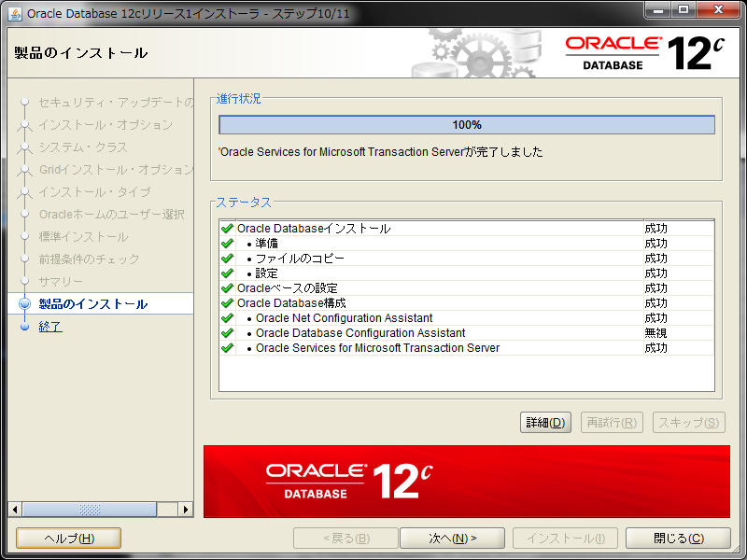Close the window with title bar X
Image resolution: width=747 pixels, height=560 pixels.
[x=718, y=10]
